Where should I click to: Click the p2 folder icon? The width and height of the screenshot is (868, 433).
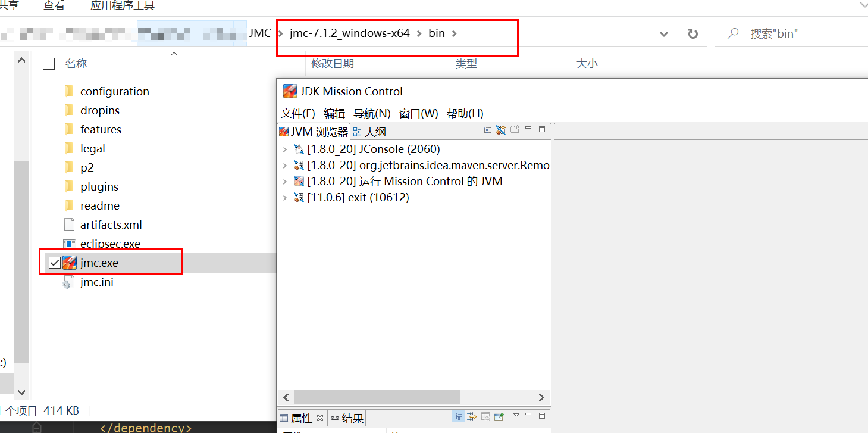click(x=69, y=167)
